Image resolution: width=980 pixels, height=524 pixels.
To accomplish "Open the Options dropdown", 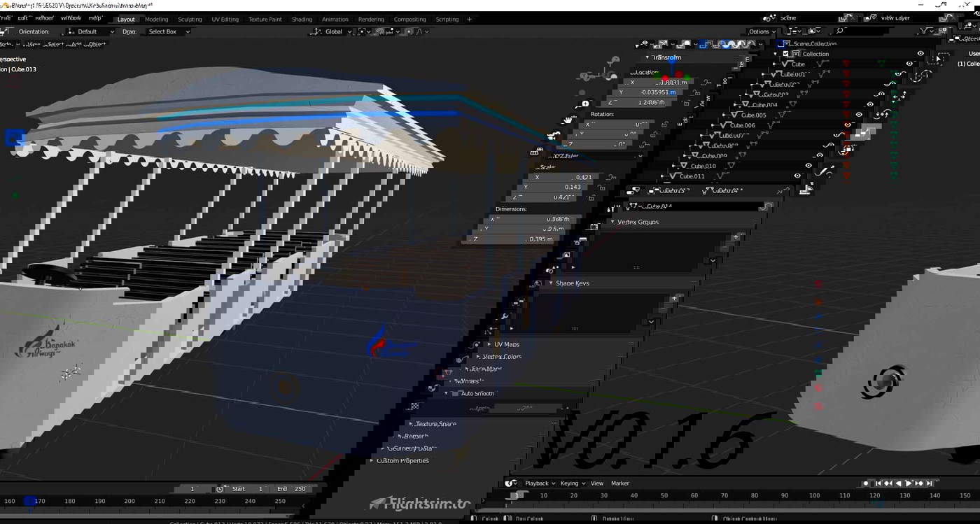I will tap(762, 31).
